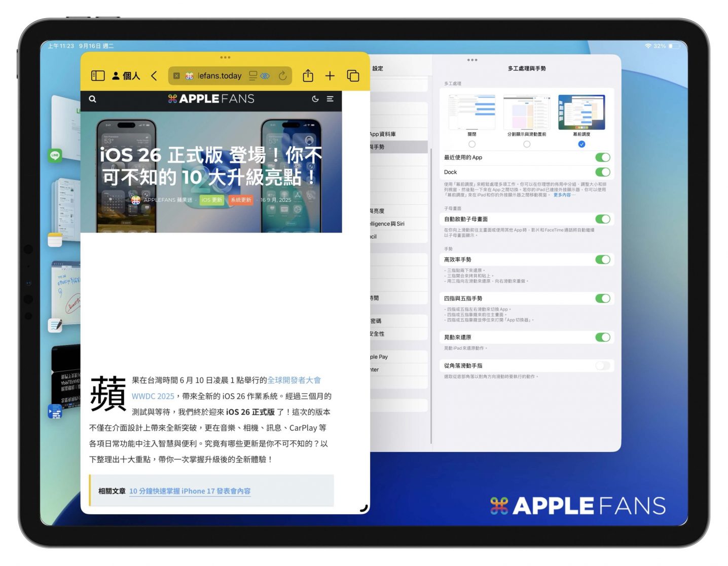This screenshot has height=566, width=728.
Task: Open the LINE app icon
Action: pyautogui.click(x=55, y=156)
